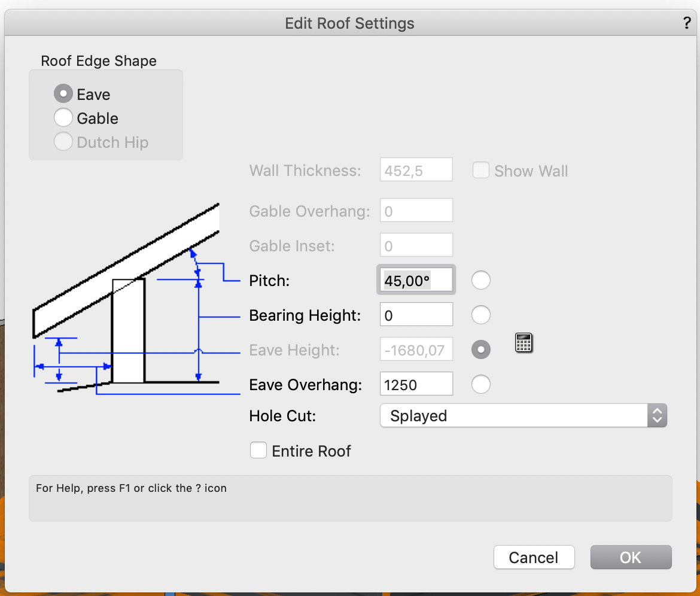Image resolution: width=700 pixels, height=596 pixels.
Task: Enable the Eave Overhang radio button
Action: [481, 384]
